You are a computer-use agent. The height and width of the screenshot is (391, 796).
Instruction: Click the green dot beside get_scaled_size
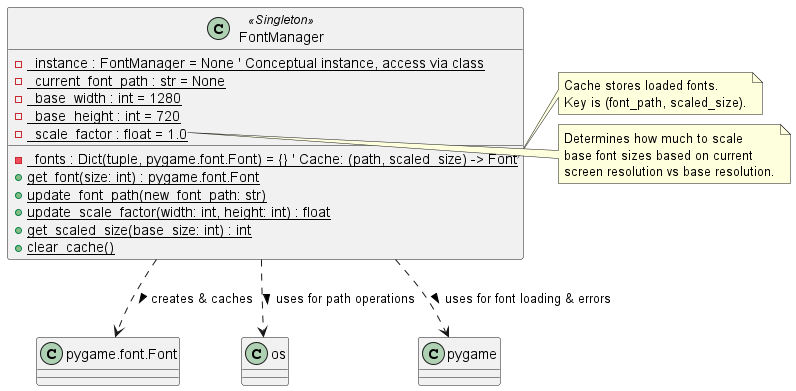19,231
